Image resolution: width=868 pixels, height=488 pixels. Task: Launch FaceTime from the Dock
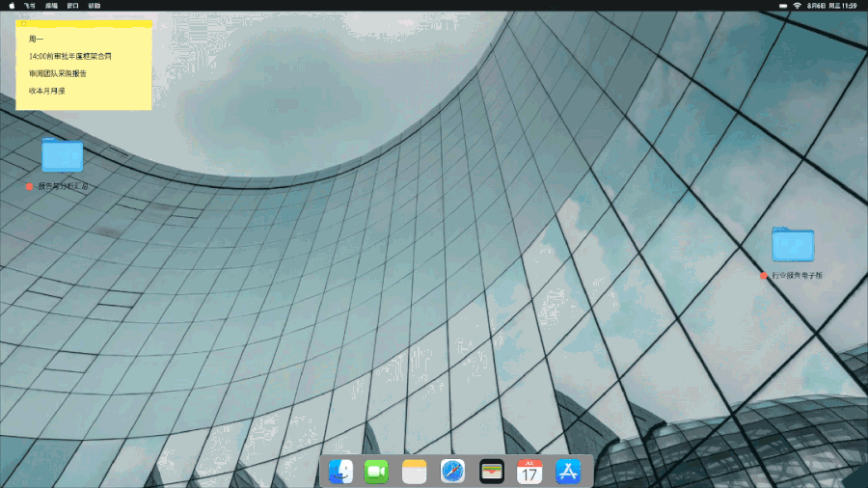[376, 472]
